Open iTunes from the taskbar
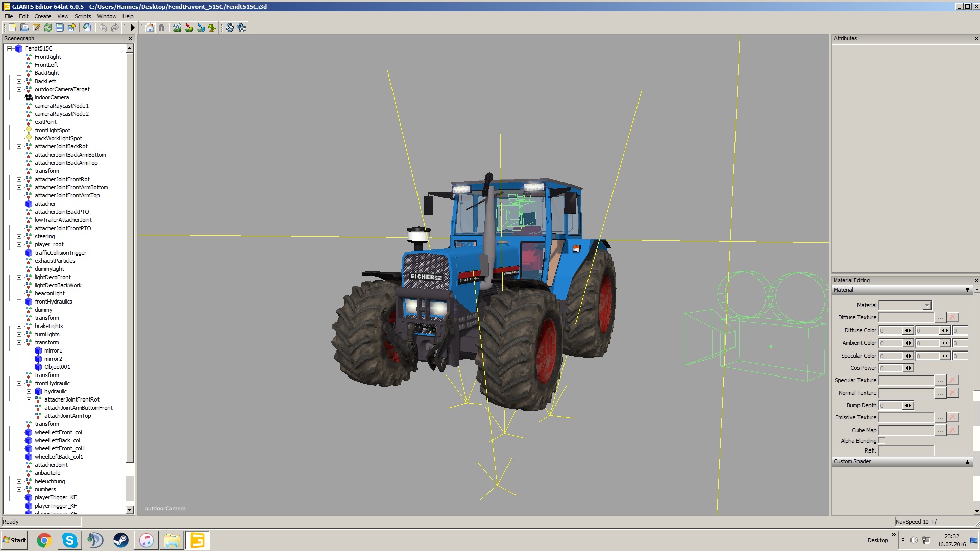The image size is (980, 551). (x=146, y=540)
